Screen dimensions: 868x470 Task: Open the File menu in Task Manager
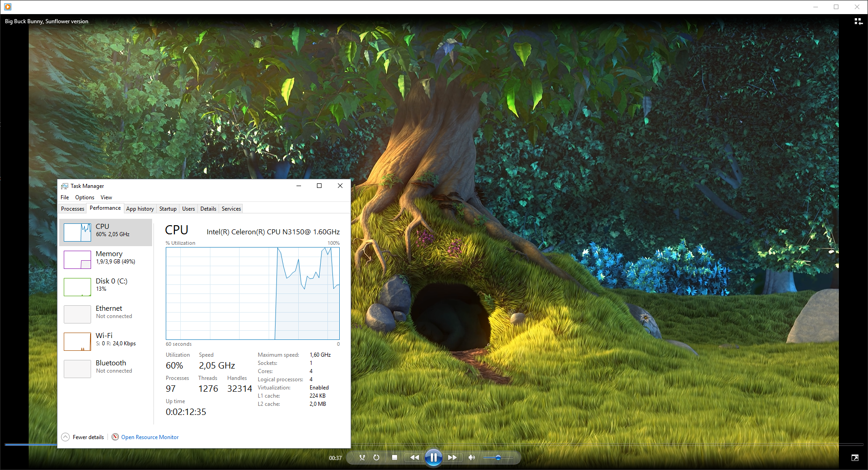click(65, 197)
